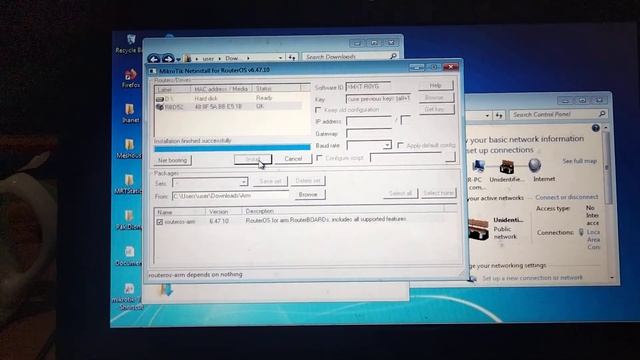This screenshot has height=360, width=640.
Task: Click the computer icon in network map
Action: pos(478,167)
